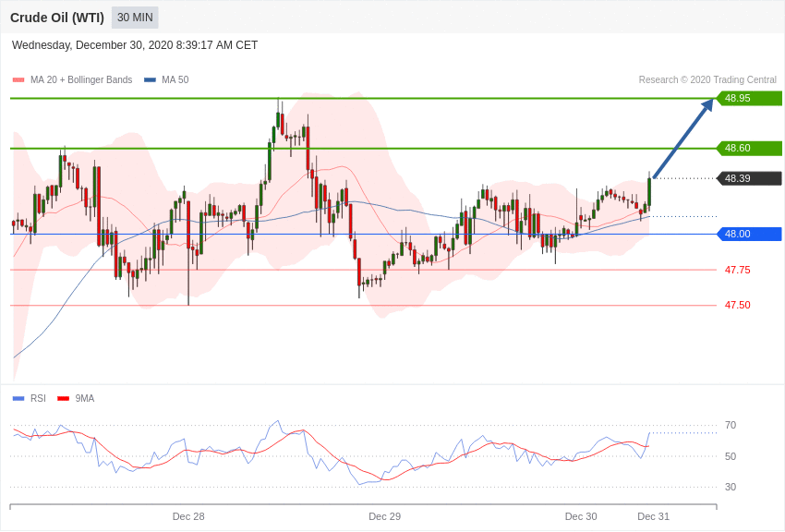Click the 30 MIN timeframe badge

pos(135,18)
